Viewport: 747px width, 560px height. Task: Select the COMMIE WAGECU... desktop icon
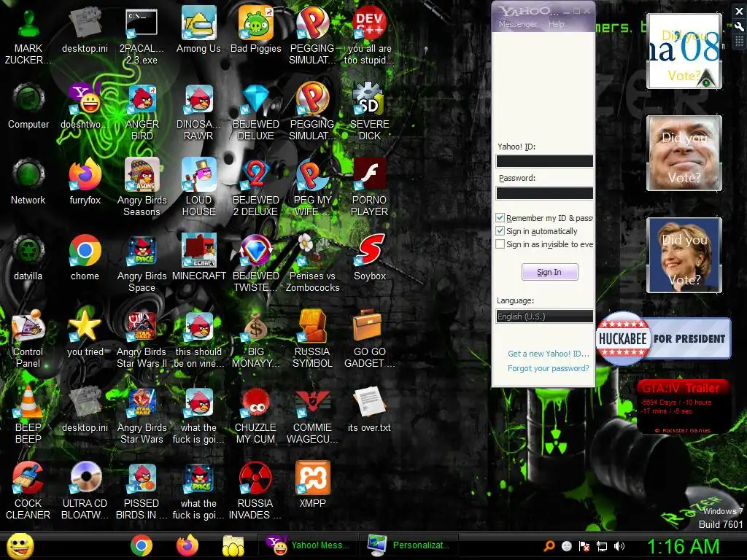coord(312,415)
